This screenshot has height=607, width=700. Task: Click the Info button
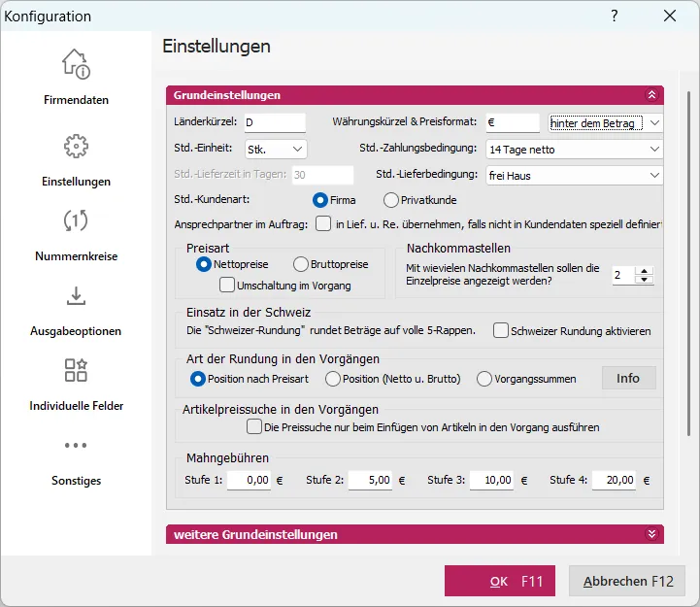pos(628,378)
